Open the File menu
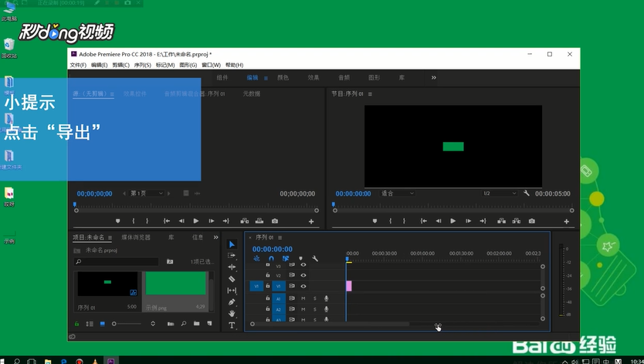The height and width of the screenshot is (364, 644). [78, 65]
